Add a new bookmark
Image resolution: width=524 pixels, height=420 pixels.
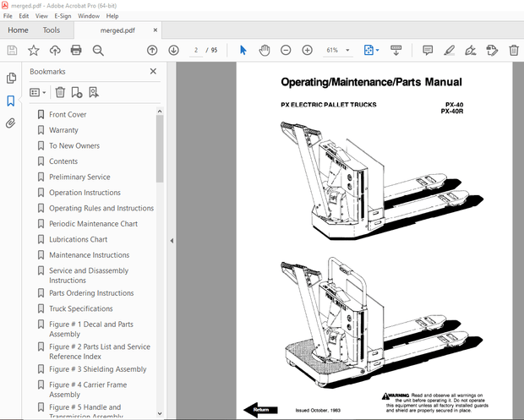(77, 92)
